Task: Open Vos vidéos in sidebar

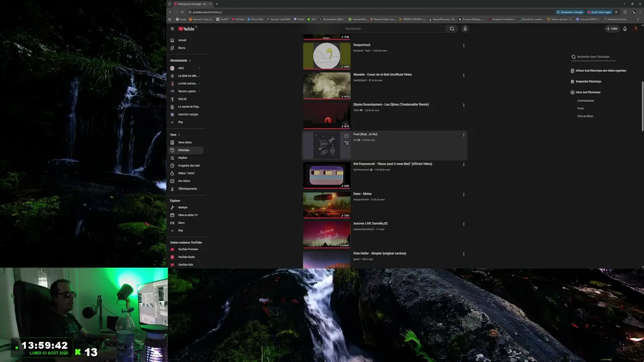Action: coord(186,181)
